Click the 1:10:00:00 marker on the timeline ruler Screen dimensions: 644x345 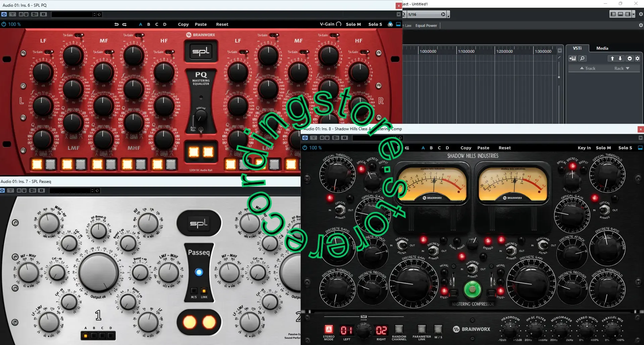466,51
